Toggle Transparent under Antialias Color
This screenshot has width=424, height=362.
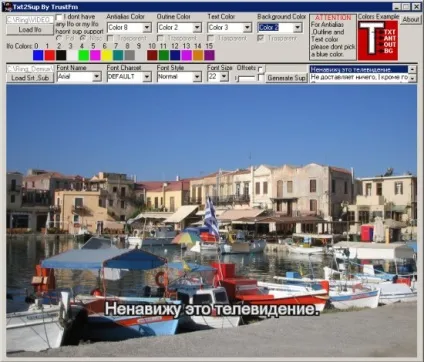110,38
